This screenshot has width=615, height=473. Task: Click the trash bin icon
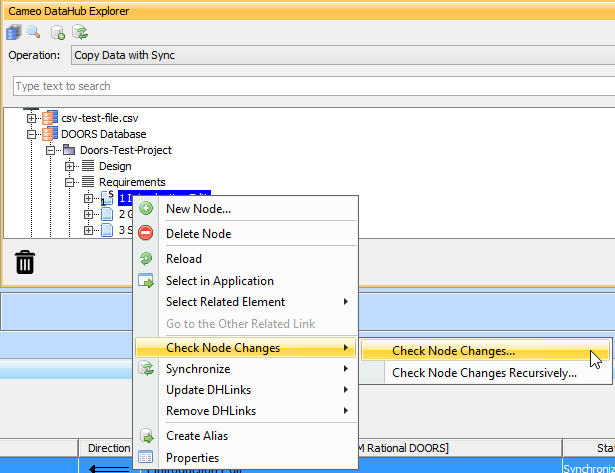(25, 262)
